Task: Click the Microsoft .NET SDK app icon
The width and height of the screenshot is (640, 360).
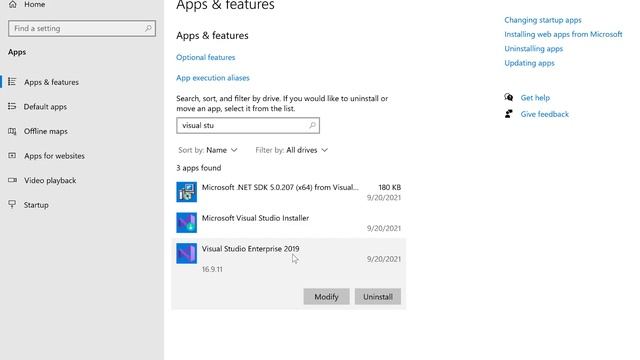Action: click(187, 192)
